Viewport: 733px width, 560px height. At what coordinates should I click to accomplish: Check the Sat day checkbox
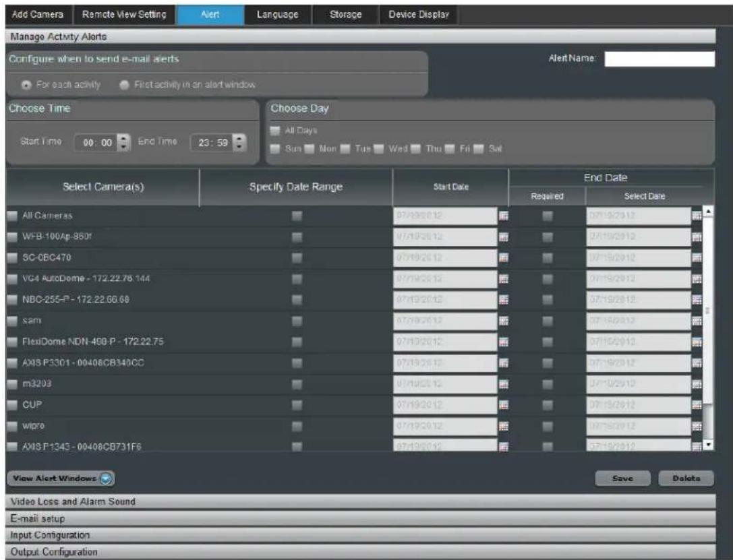[x=479, y=149]
